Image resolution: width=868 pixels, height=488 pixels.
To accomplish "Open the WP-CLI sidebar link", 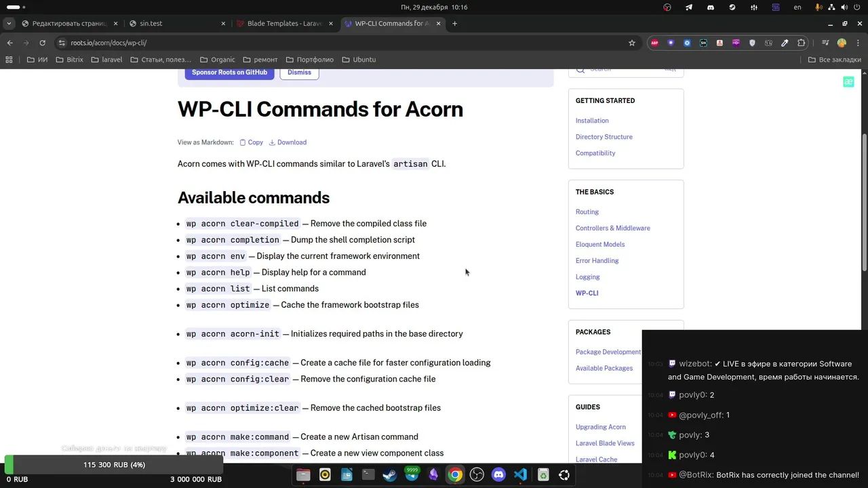I will point(587,293).
